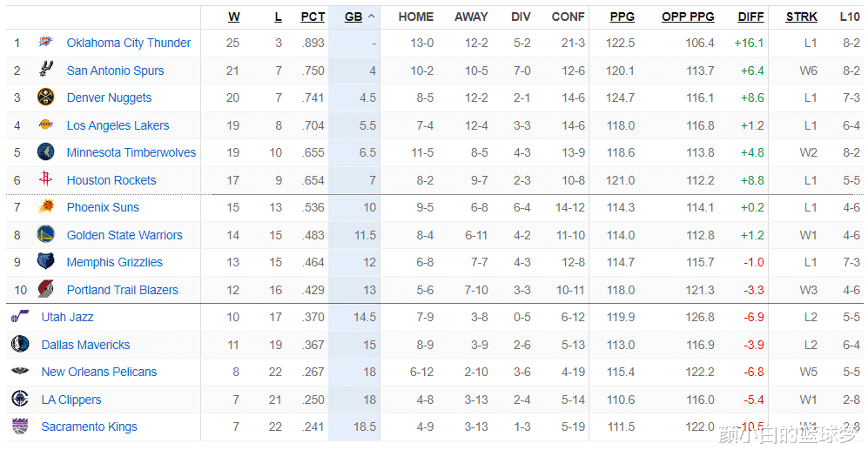Viewport: 868px width, 457px height.
Task: Open the Dallas Mavericks team link
Action: pyautogui.click(x=85, y=345)
